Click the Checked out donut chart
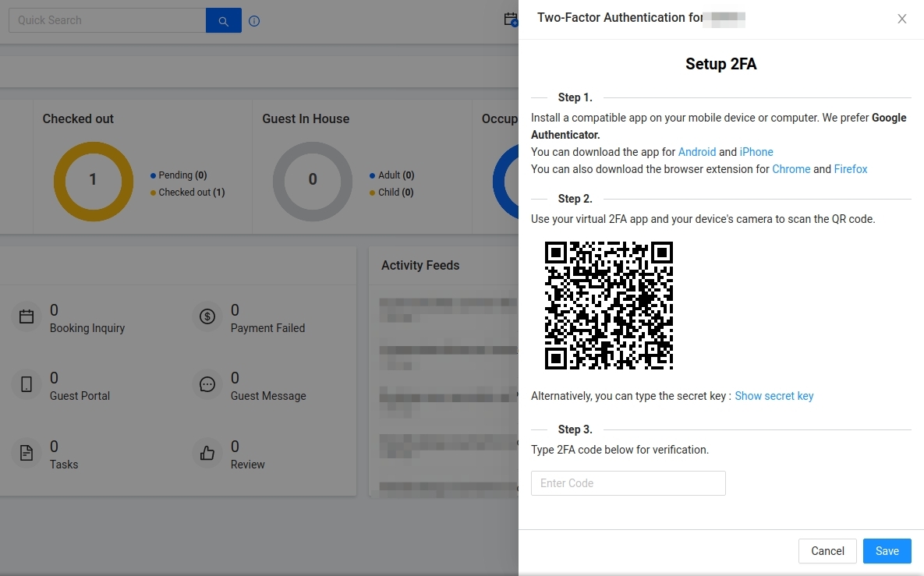924x576 pixels. coord(93,182)
